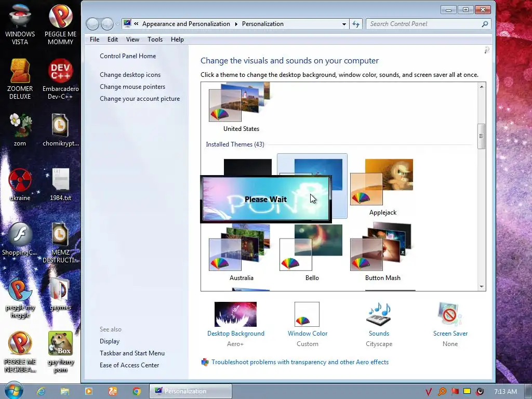Viewport: 532px width, 399px height.
Task: Click the Personalization taskbar button
Action: [191, 391]
